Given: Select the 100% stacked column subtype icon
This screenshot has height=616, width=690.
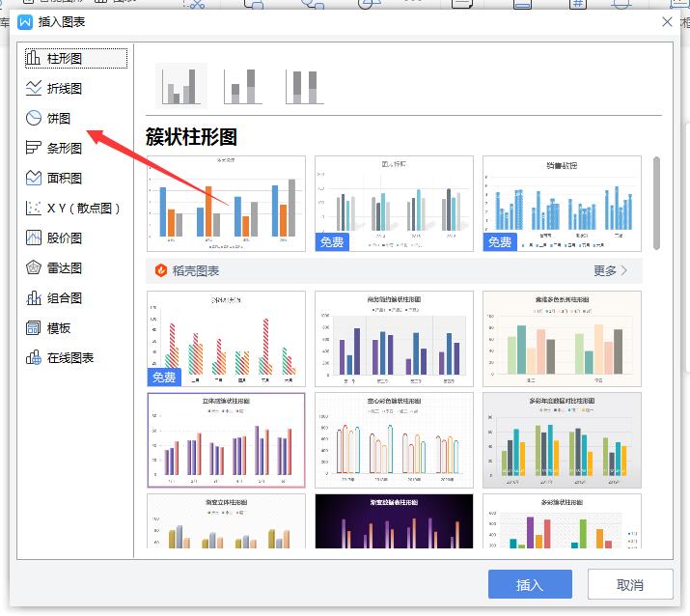Looking at the screenshot, I should click(x=305, y=86).
